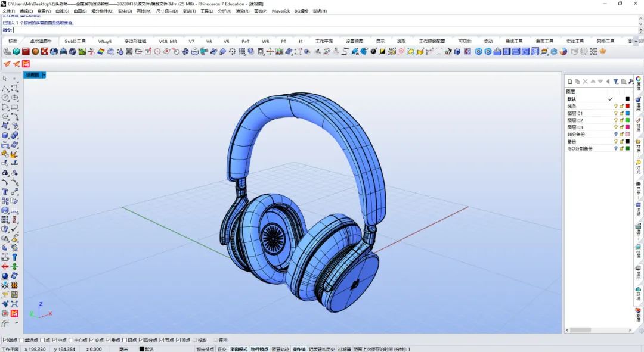Move layer up with the up triangle
The height and width of the screenshot is (352, 644).
[593, 82]
